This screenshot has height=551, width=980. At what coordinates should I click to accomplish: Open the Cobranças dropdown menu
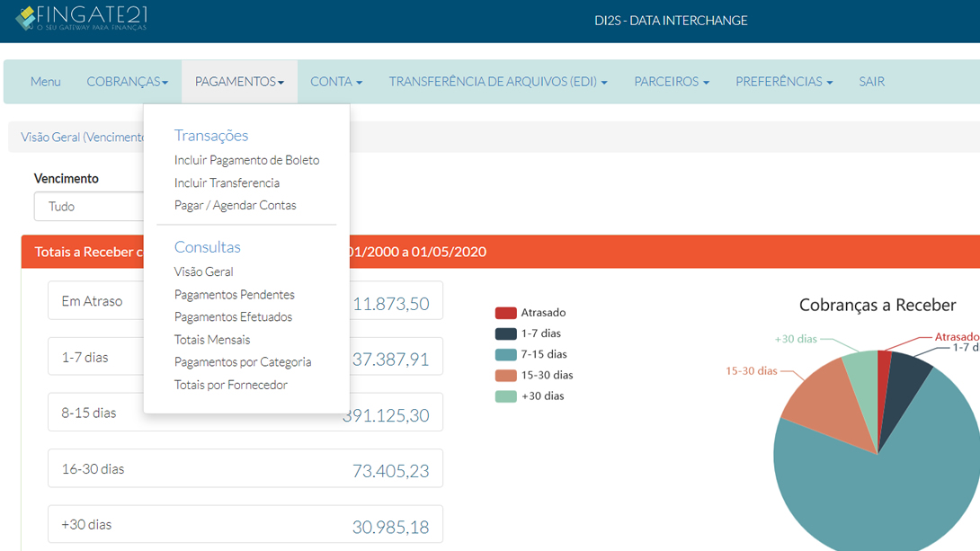tap(127, 82)
